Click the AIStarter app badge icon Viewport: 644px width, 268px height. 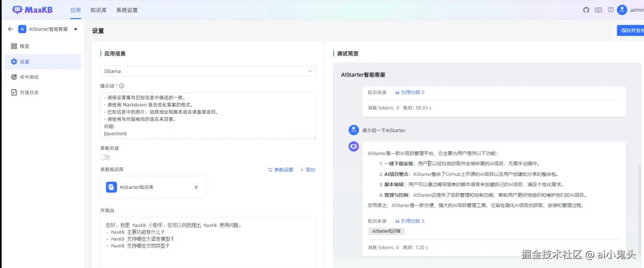pyautogui.click(x=22, y=29)
